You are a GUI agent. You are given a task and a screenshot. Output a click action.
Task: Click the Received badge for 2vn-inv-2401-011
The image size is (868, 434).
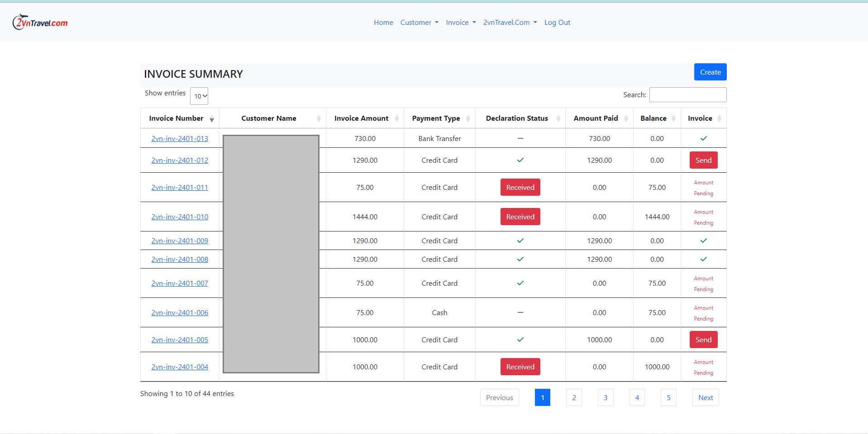click(x=520, y=187)
